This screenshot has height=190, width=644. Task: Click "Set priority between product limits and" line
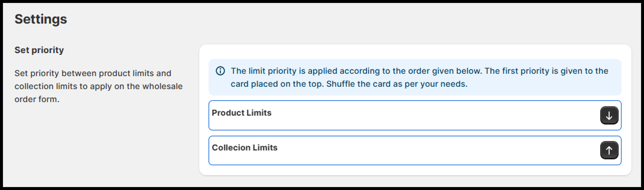(93, 73)
